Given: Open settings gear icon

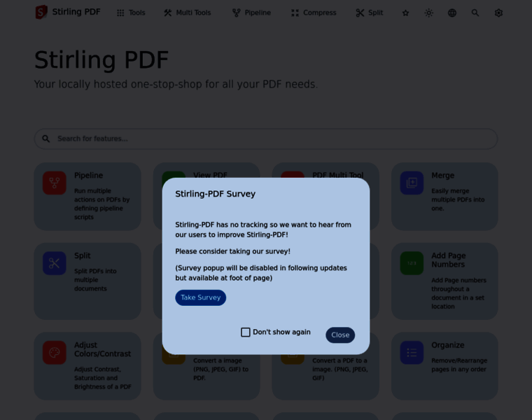Looking at the screenshot, I should point(498,13).
